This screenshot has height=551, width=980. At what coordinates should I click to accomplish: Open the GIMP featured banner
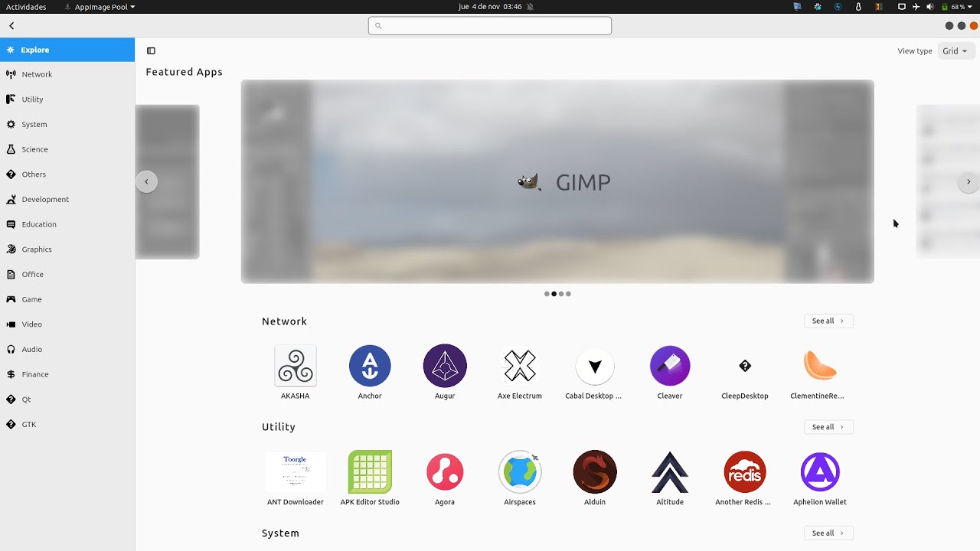[557, 181]
